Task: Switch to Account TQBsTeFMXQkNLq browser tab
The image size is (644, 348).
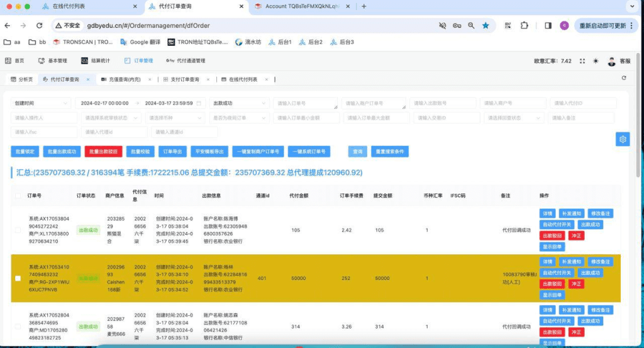Action: 303,6
